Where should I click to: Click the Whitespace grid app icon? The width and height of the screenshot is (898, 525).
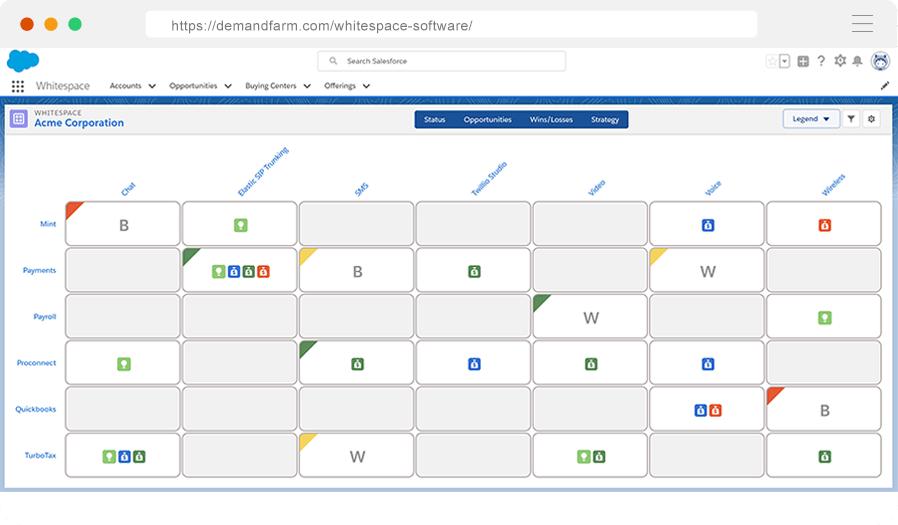click(x=19, y=119)
